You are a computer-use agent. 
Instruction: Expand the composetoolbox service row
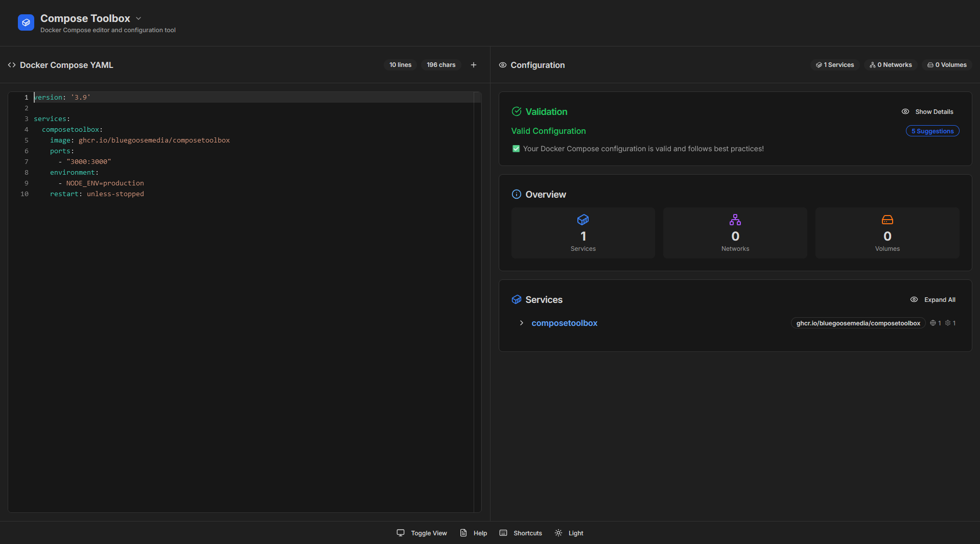pos(521,323)
